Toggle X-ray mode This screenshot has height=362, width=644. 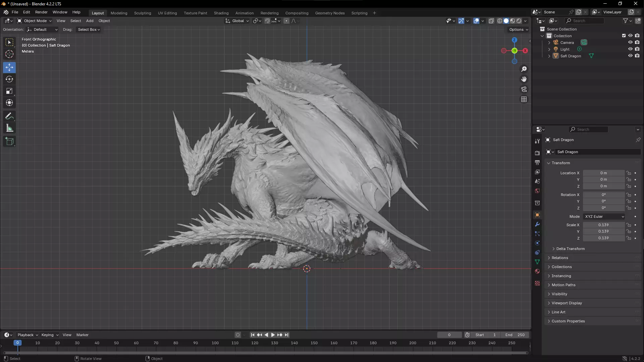[x=491, y=21]
